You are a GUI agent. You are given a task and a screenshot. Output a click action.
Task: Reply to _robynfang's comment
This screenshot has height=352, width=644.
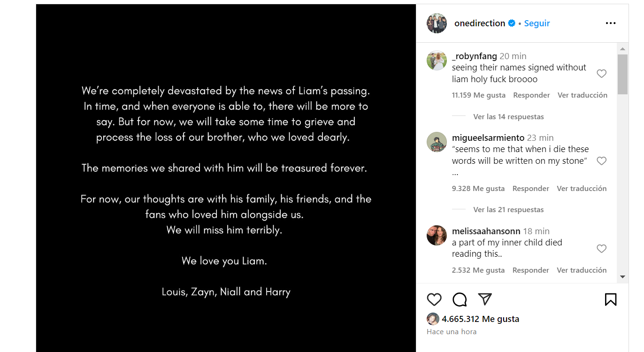(531, 95)
